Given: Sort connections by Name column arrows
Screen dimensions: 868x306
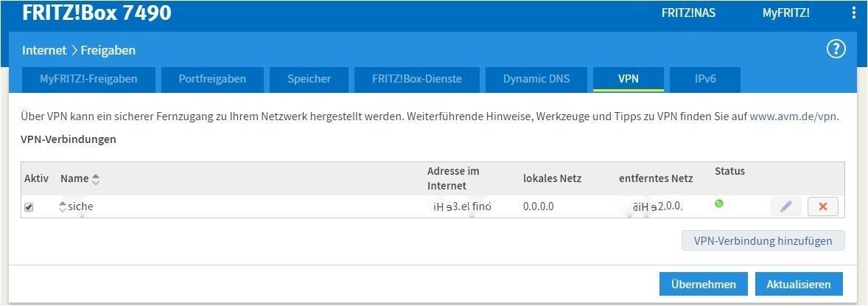Looking at the screenshot, I should pyautogui.click(x=96, y=179).
